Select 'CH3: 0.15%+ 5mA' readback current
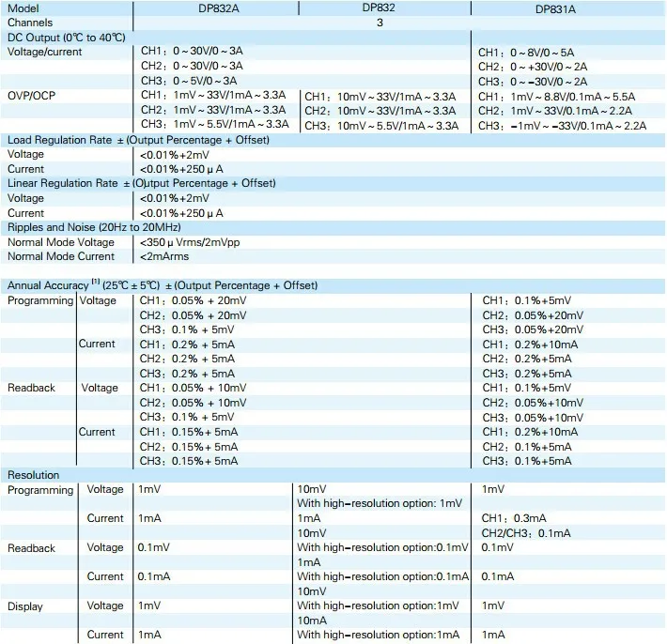Viewport: 667px width, 644px height. [x=189, y=461]
